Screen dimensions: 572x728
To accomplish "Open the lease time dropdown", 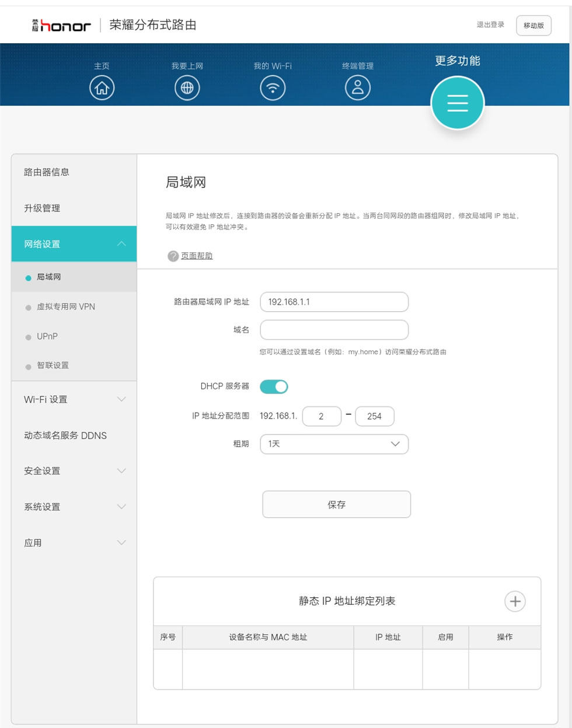I will (334, 444).
